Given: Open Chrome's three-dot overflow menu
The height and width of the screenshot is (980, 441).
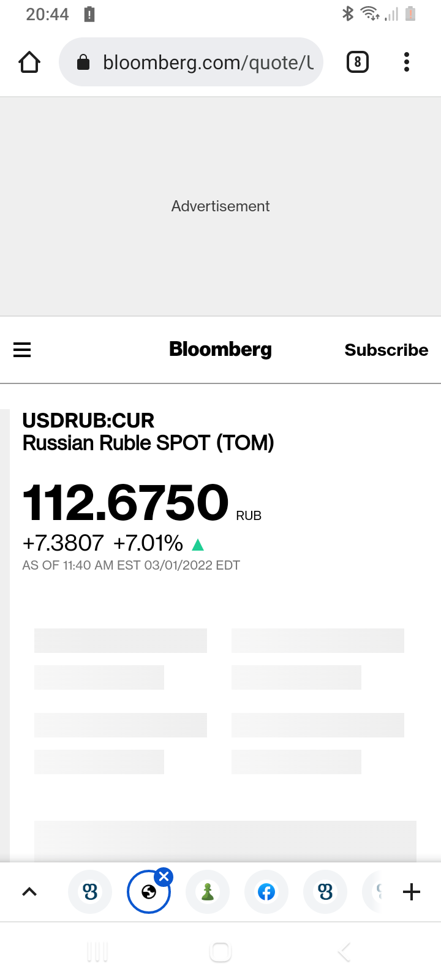Looking at the screenshot, I should pos(406,62).
